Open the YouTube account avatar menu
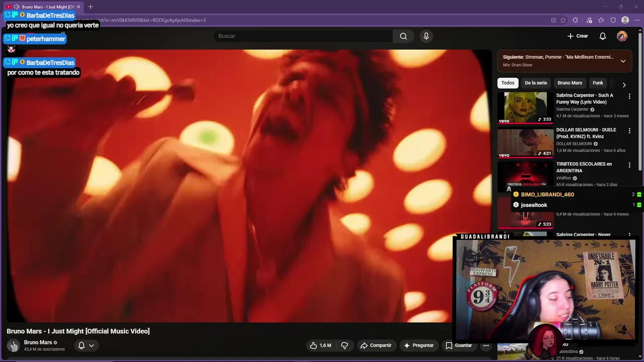Image resolution: width=644 pixels, height=362 pixels. coord(622,36)
